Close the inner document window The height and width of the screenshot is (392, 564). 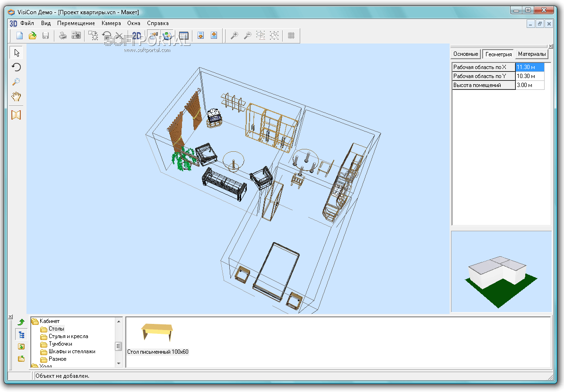pos(548,24)
